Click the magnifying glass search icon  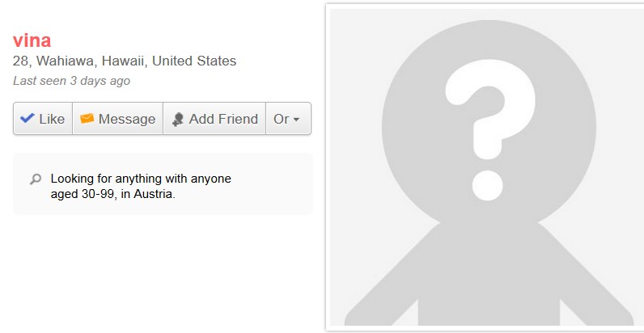pos(36,179)
